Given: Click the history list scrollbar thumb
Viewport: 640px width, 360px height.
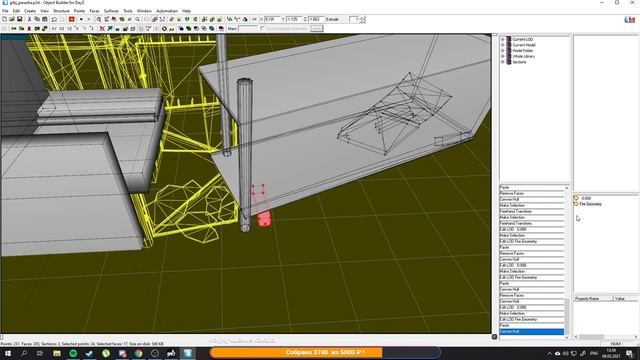Looking at the screenshot, I should pos(567,316).
